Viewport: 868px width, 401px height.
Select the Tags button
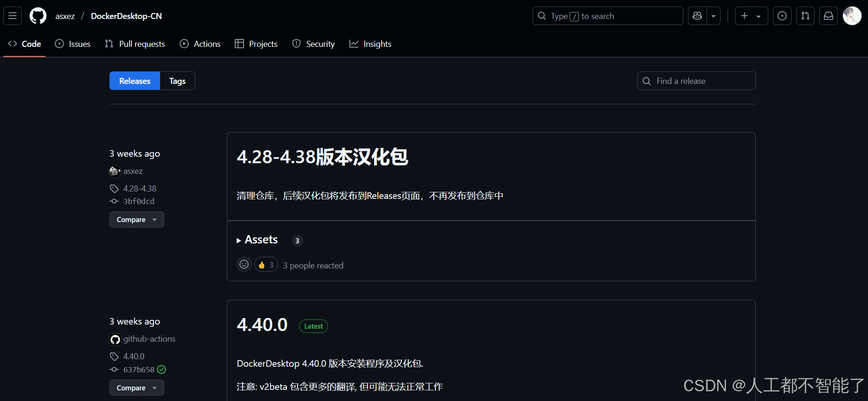click(x=177, y=81)
